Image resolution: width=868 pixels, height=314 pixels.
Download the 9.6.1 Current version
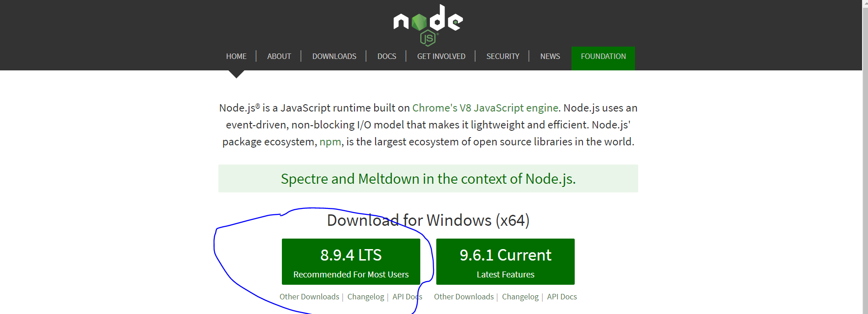click(505, 261)
